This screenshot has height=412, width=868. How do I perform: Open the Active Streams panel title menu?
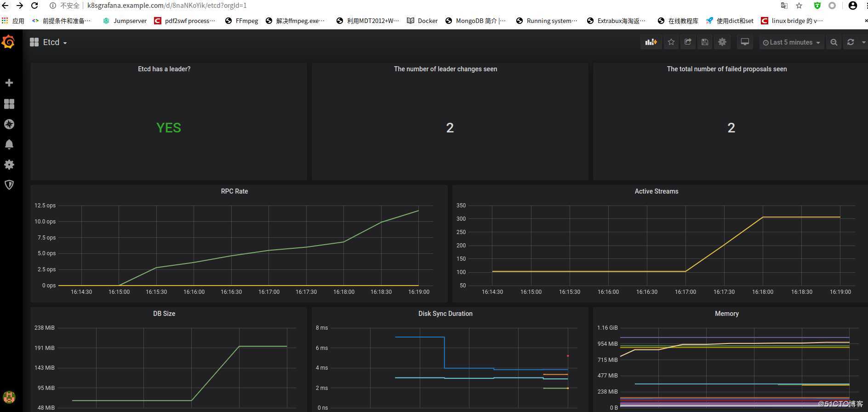[657, 191]
